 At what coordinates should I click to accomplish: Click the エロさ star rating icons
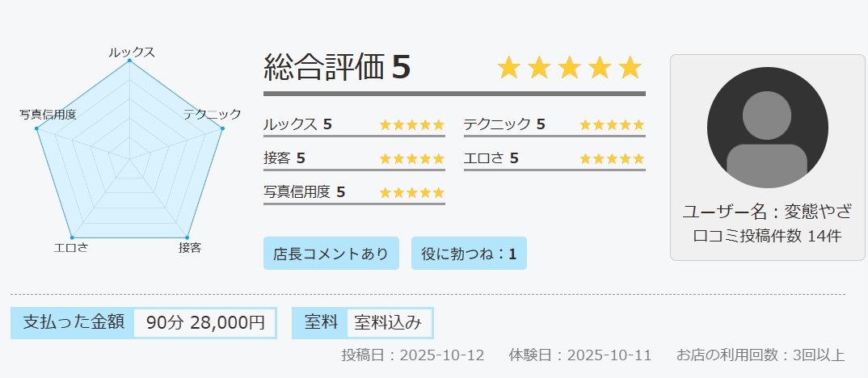[612, 158]
